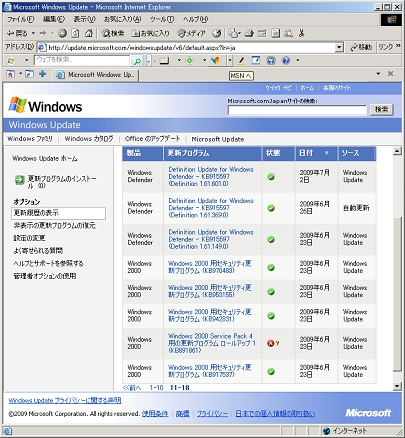The width and height of the screenshot is (405, 438).
Task: Open the ツール(T) menu
Action: 162,19
